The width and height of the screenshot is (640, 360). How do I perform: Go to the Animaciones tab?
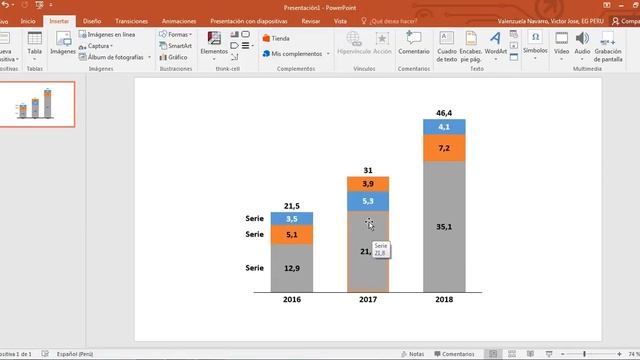[x=179, y=21]
